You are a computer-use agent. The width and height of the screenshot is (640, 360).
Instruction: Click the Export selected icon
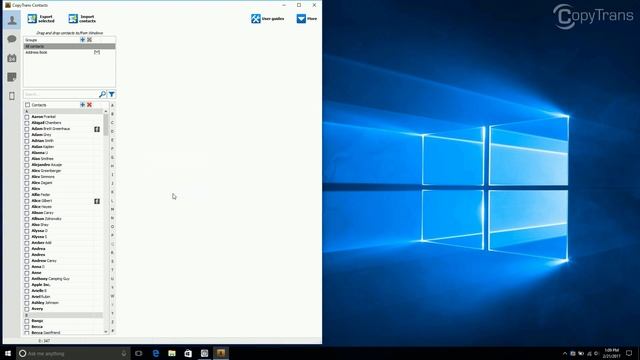[x=32, y=18]
